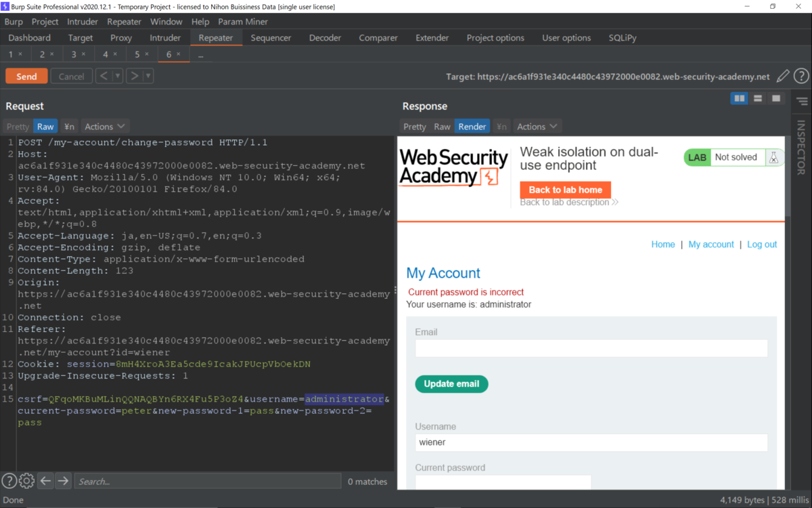Click the Web Security Academy logo
The width and height of the screenshot is (812, 508).
(453, 168)
